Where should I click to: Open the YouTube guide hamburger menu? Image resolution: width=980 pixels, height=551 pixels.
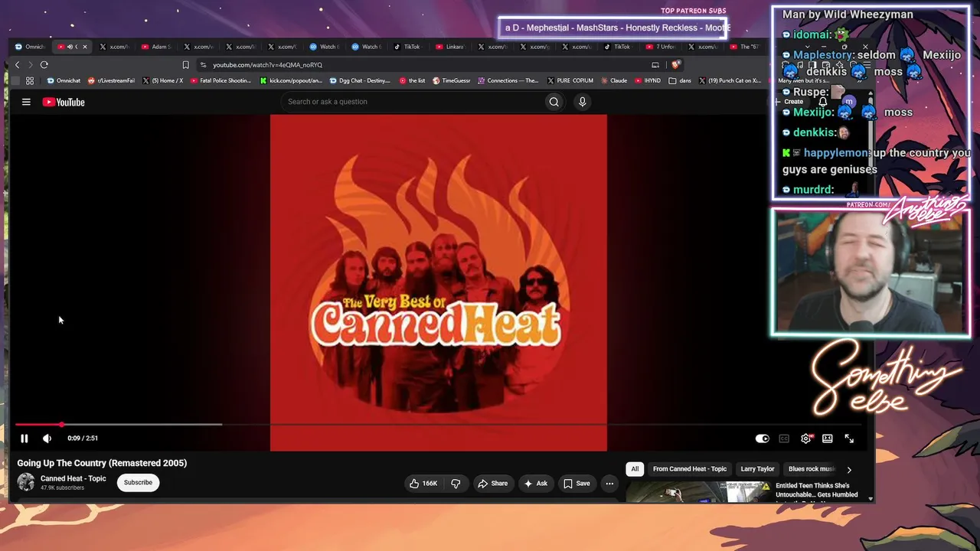26,102
